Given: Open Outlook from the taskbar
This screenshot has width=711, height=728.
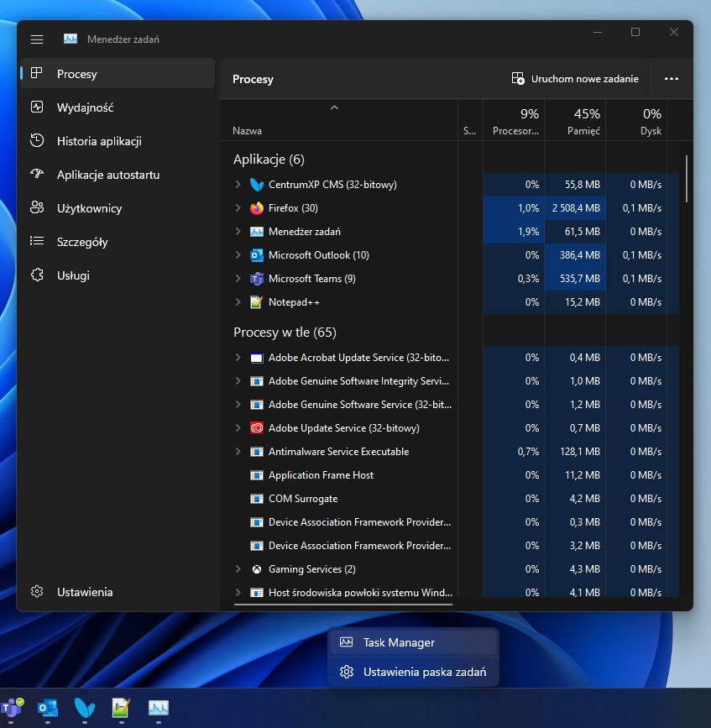Looking at the screenshot, I should (48, 708).
